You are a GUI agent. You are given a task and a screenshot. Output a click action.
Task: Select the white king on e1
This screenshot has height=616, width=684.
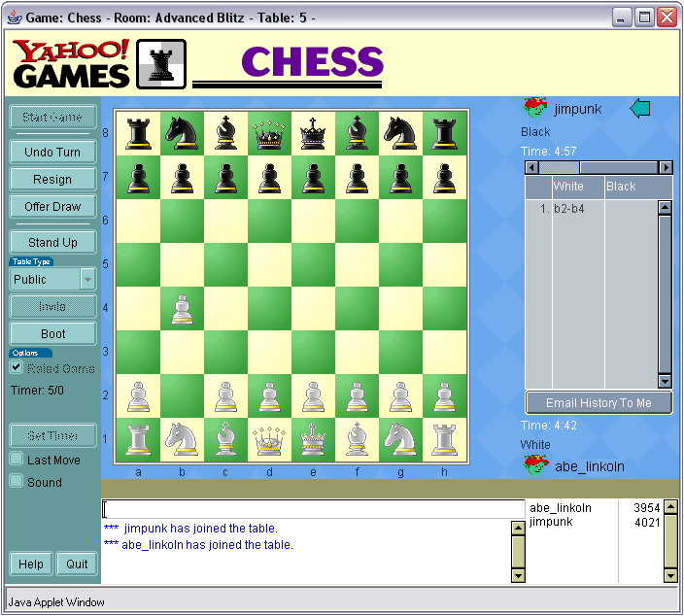[313, 440]
